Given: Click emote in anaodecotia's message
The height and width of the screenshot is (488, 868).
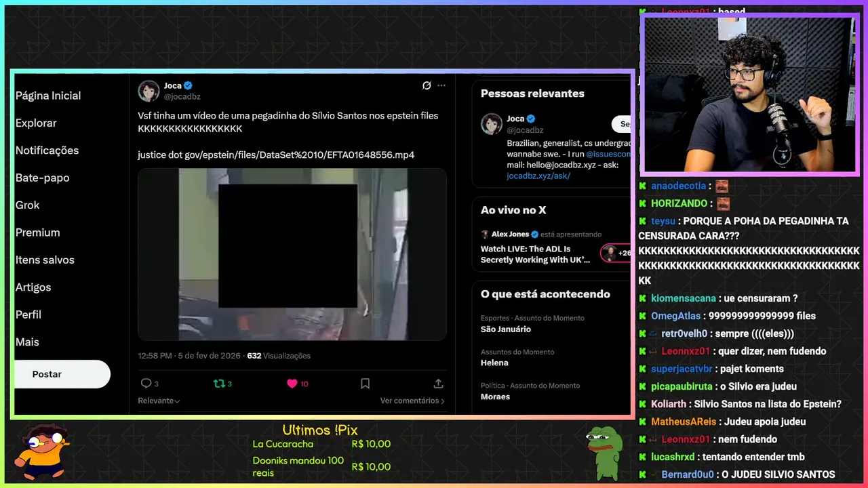Looking at the screenshot, I should coord(722,186).
